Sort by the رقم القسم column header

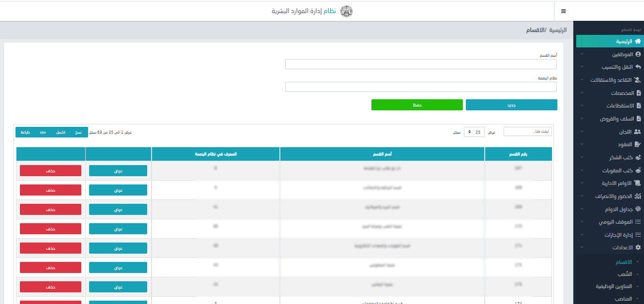point(518,154)
